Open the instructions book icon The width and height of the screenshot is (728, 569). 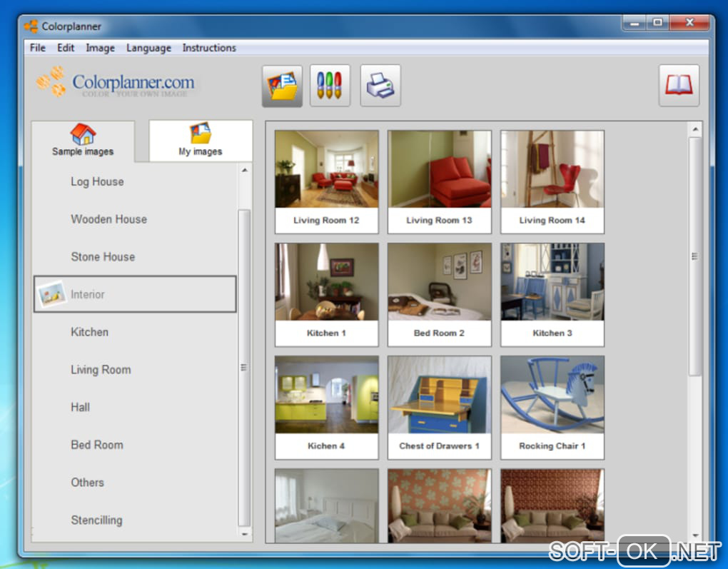[679, 86]
